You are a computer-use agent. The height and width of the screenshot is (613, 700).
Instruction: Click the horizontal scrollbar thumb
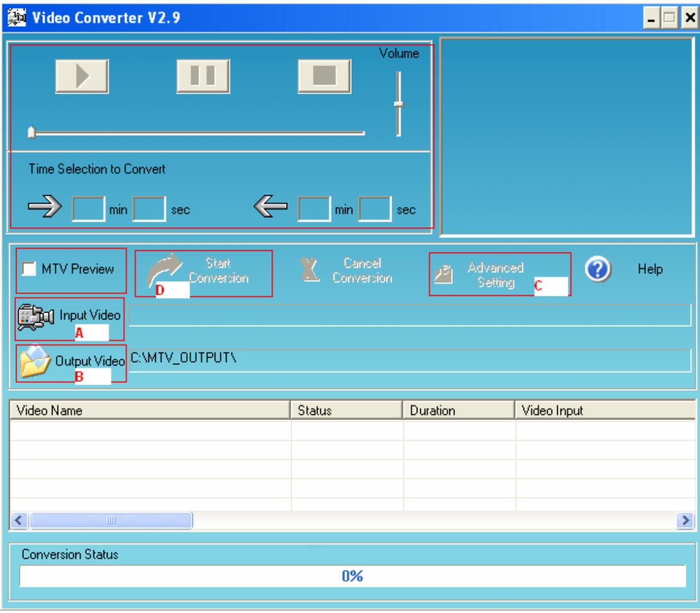(x=111, y=520)
